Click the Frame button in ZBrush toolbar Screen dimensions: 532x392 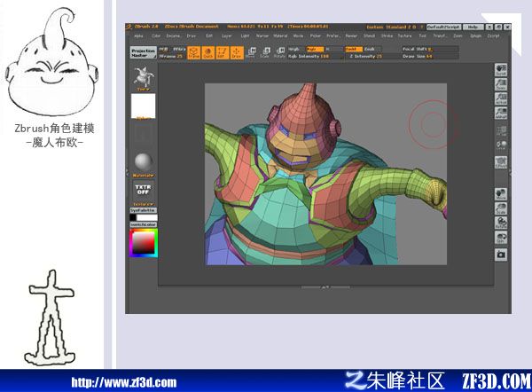click(193, 52)
